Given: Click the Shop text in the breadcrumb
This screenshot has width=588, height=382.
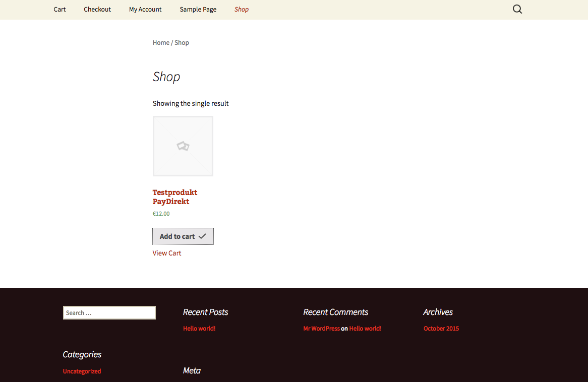Looking at the screenshot, I should pyautogui.click(x=182, y=43).
